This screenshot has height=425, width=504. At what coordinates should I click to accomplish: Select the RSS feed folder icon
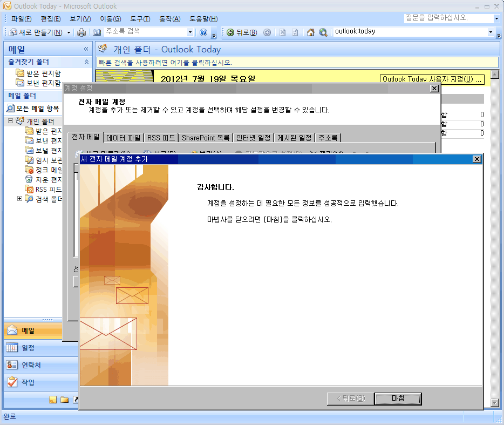coord(29,189)
